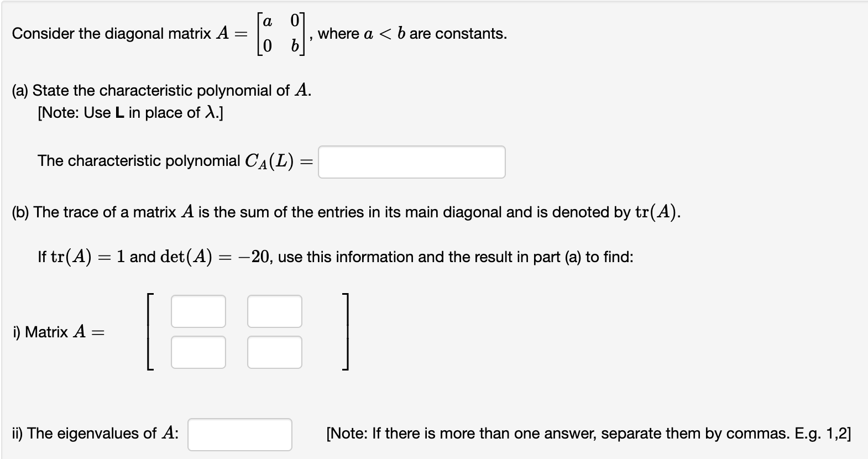Select the top-right matrix entry box
The image size is (868, 459).
(274, 311)
